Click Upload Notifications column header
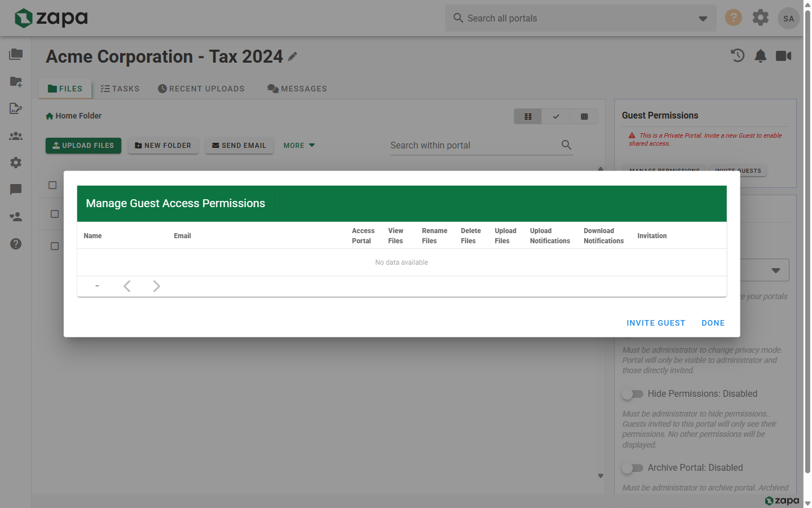Screen dimensions: 812x508 pyautogui.click(x=550, y=236)
